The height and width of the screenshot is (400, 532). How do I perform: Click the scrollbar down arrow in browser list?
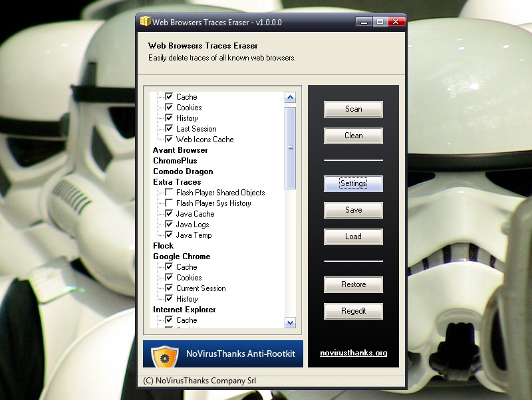coord(290,322)
